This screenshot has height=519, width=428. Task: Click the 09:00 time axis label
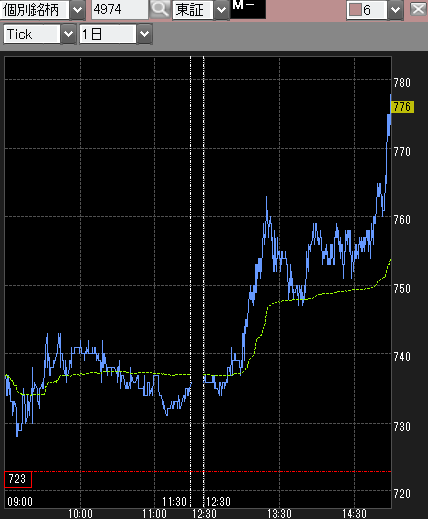(x=20, y=501)
